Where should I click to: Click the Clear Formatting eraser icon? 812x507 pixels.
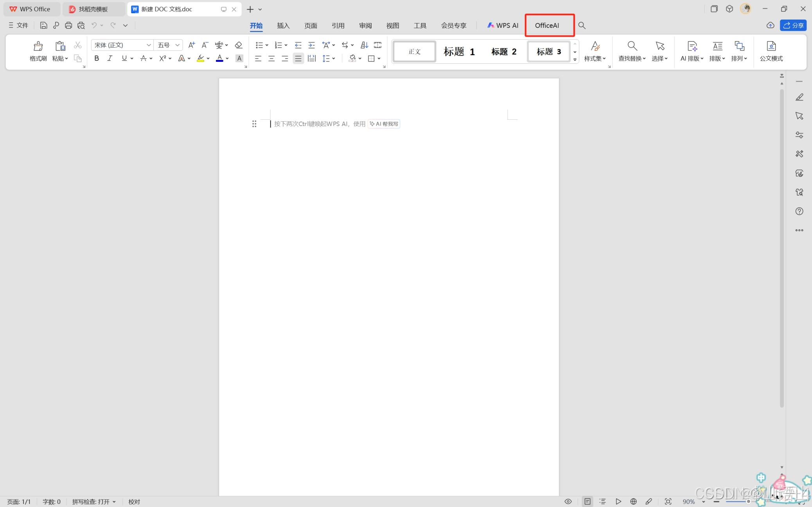238,45
